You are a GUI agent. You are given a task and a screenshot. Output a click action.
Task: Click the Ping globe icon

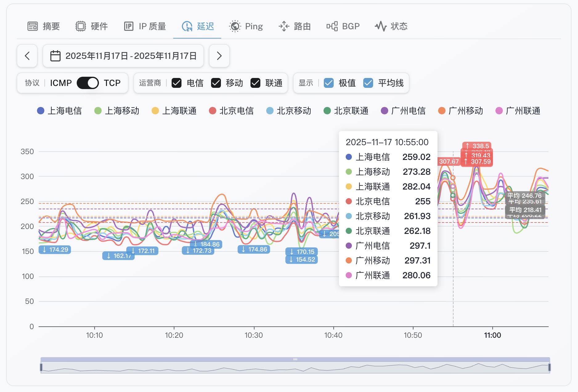(235, 26)
